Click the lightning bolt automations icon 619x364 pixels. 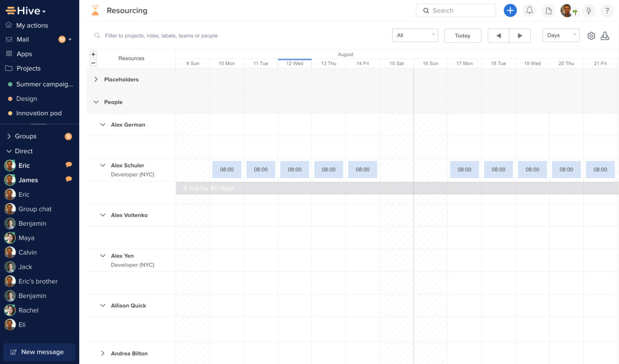pyautogui.click(x=589, y=10)
